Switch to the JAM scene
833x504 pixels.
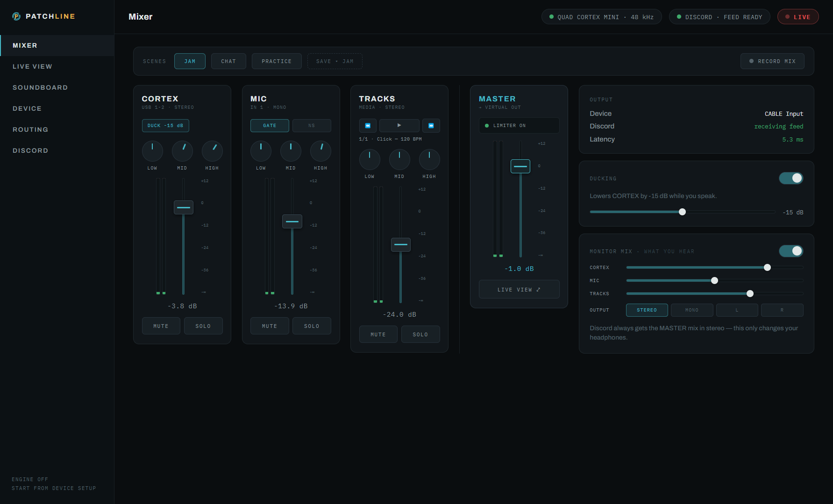190,61
